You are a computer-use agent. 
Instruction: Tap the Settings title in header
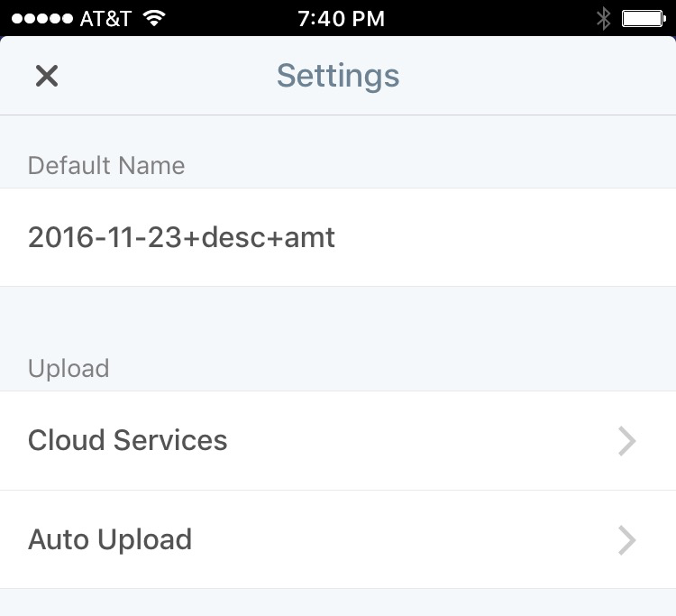pos(338,76)
